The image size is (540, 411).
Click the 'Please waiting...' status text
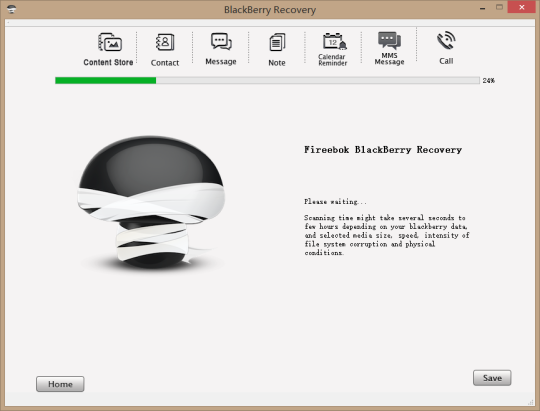click(335, 202)
